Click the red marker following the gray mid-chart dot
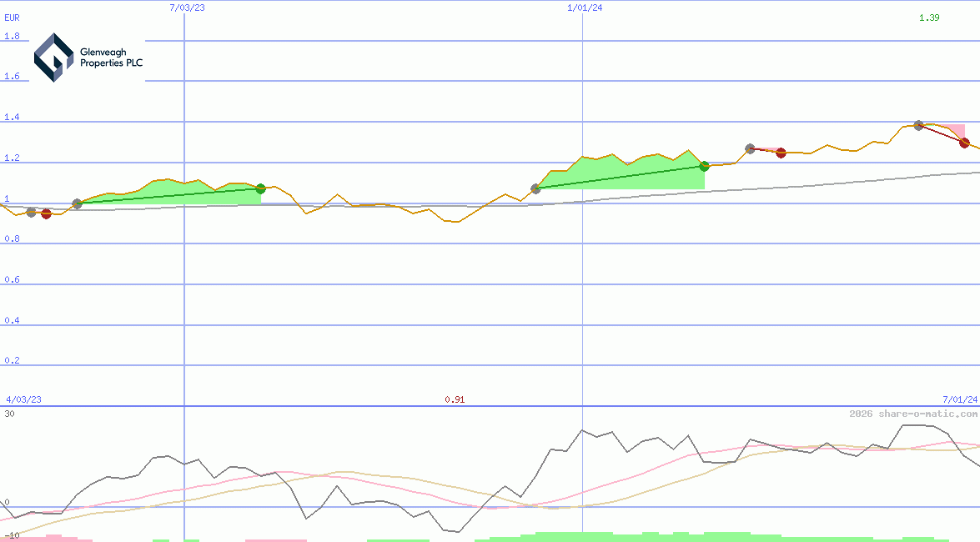Image resolution: width=980 pixels, height=542 pixels. coord(781,153)
